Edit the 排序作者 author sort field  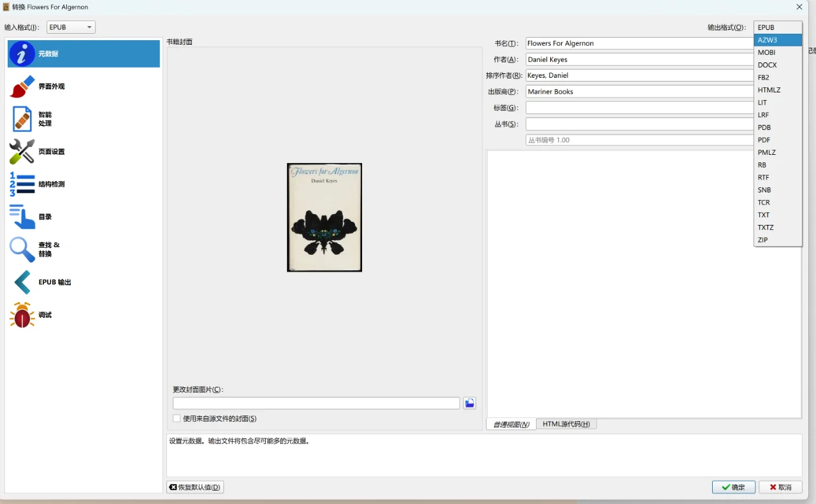(639, 75)
